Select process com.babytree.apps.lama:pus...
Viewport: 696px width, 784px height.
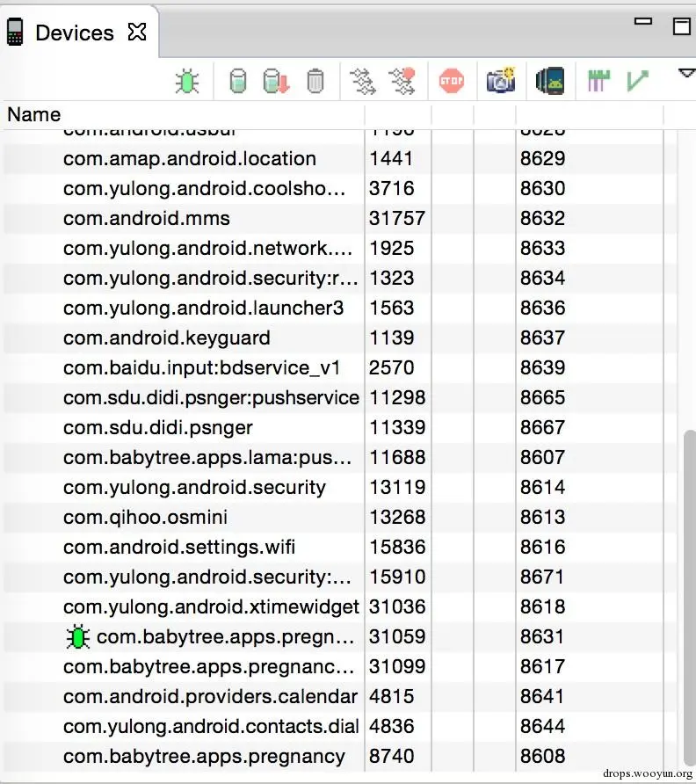click(207, 458)
